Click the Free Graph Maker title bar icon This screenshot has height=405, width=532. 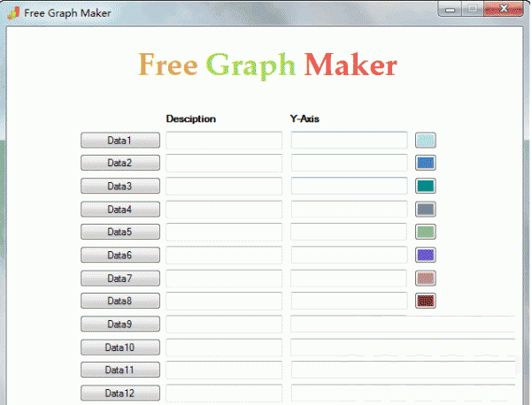coord(13,13)
